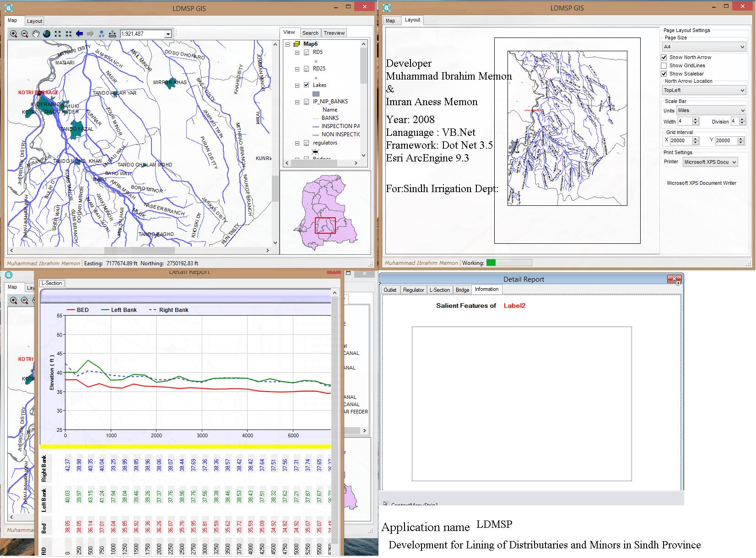Click Zoom In tool in the bottom-left window toolbar
Viewport: 756px width, 558px height.
coord(14,300)
